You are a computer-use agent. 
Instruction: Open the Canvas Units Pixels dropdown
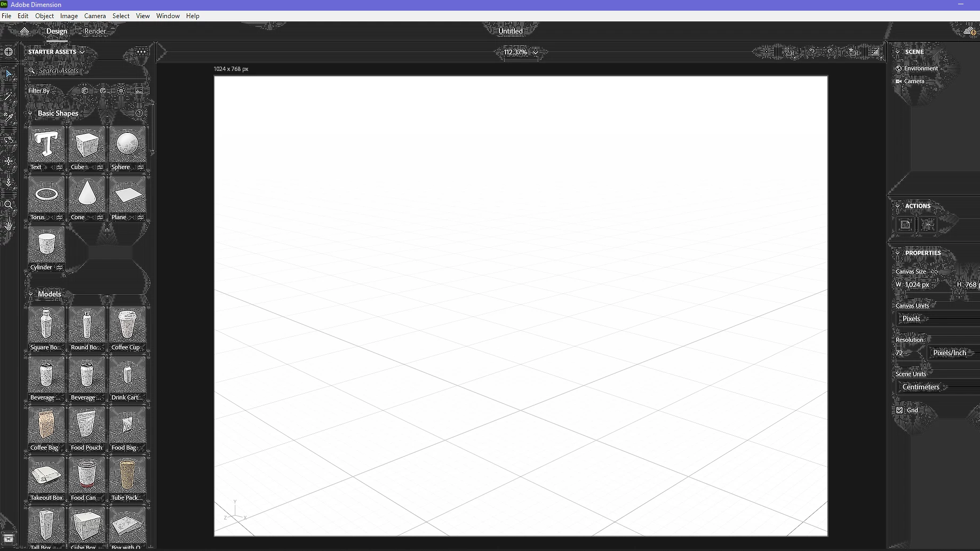coord(937,318)
